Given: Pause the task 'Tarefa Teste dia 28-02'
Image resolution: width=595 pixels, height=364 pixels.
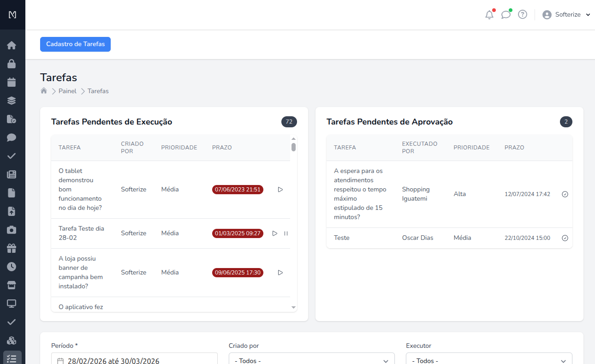Looking at the screenshot, I should [x=286, y=233].
